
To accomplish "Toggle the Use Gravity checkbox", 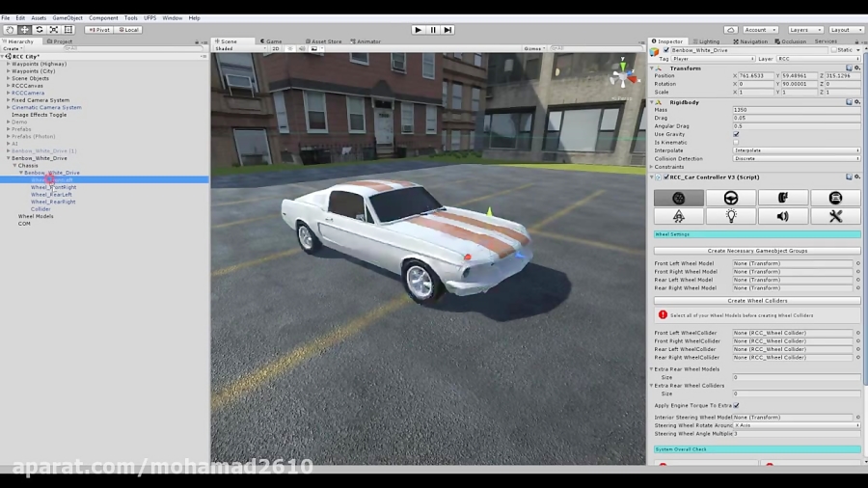I will 736,134.
